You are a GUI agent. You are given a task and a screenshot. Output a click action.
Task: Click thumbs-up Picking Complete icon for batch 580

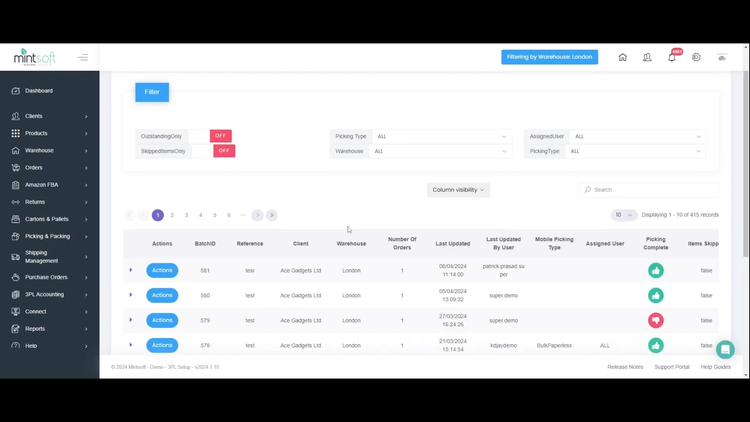(x=656, y=295)
